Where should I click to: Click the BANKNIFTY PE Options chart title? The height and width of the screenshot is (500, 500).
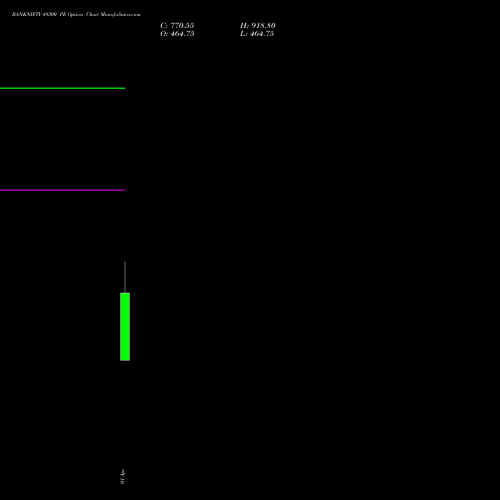[x=76, y=14]
